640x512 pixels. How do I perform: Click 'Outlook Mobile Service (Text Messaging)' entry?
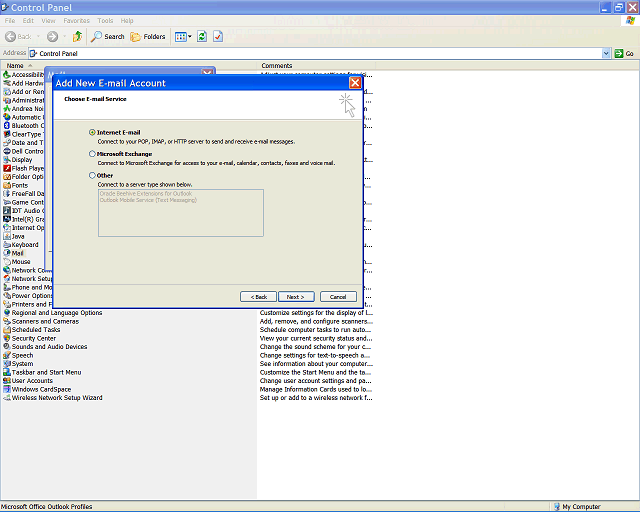148,200
